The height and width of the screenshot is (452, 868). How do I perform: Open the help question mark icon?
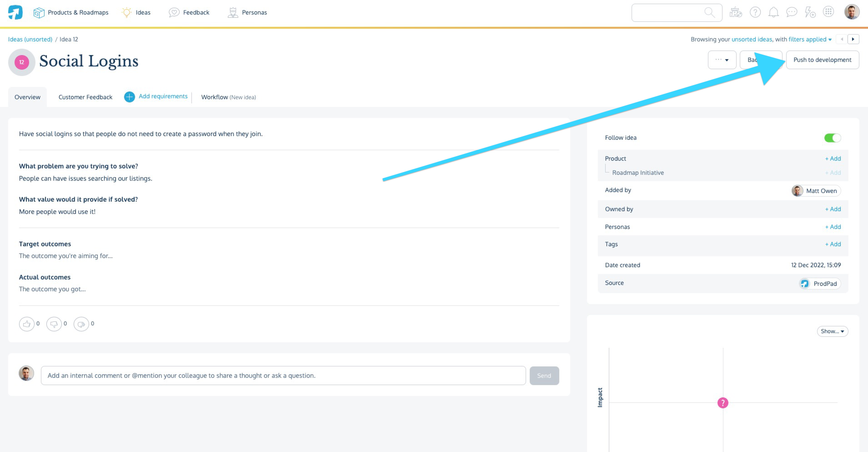(x=755, y=12)
